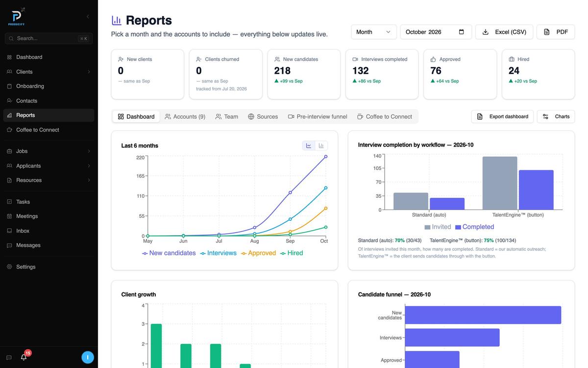Open Onboarding in sidebar
The image size is (588, 368).
point(49,86)
